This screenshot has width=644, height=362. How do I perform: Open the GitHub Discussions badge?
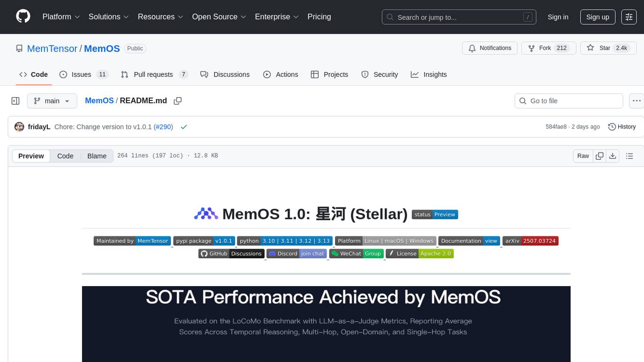pyautogui.click(x=231, y=253)
